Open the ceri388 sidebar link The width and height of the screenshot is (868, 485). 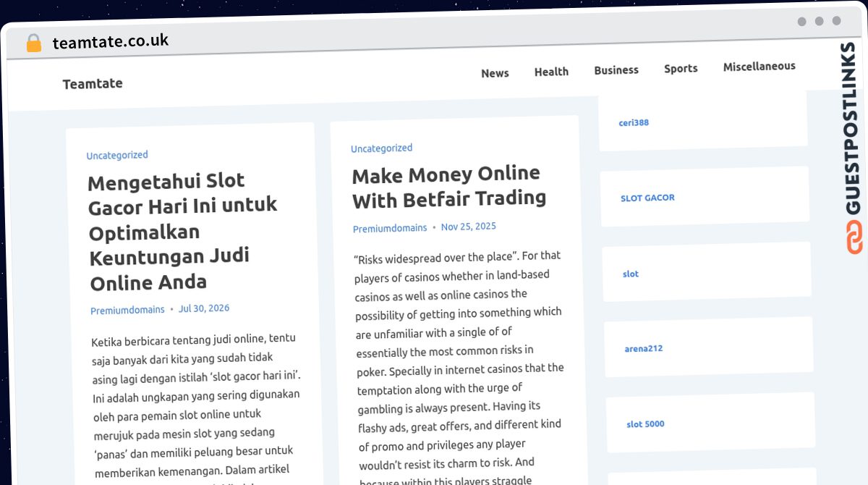coord(634,123)
